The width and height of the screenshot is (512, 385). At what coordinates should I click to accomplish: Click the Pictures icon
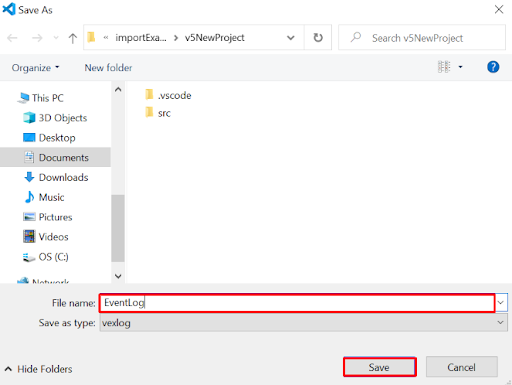click(x=29, y=217)
